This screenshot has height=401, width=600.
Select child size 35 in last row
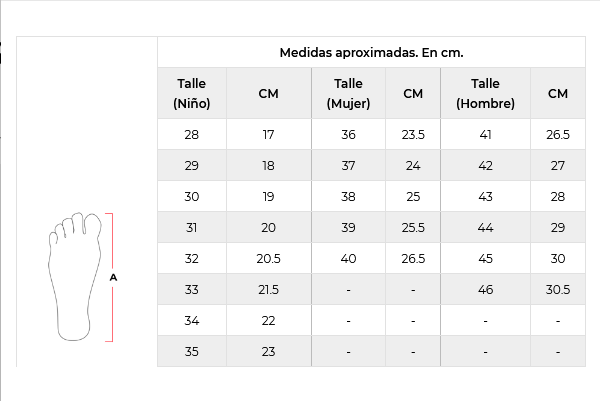tap(192, 351)
